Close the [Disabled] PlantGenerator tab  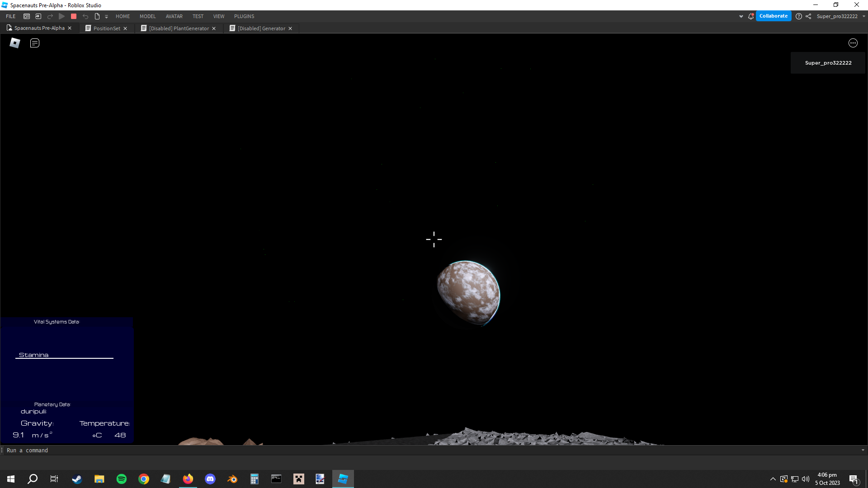pyautogui.click(x=213, y=28)
